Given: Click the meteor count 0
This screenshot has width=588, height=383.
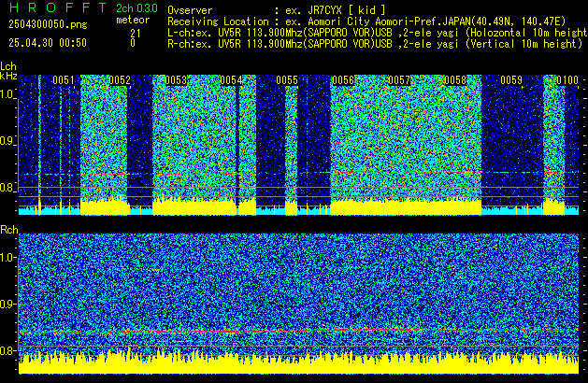Looking at the screenshot, I should 133,43.
